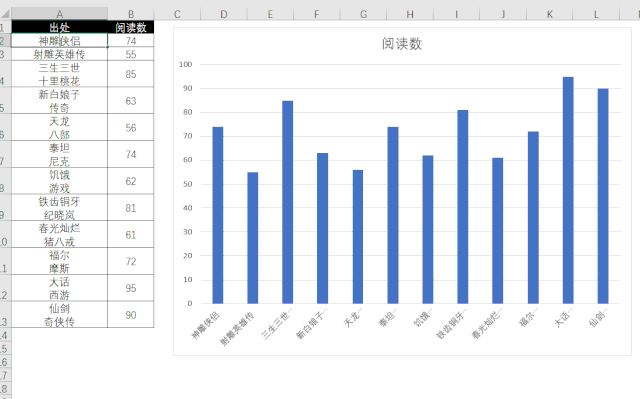
Task: Select column G header
Action: 363,14
